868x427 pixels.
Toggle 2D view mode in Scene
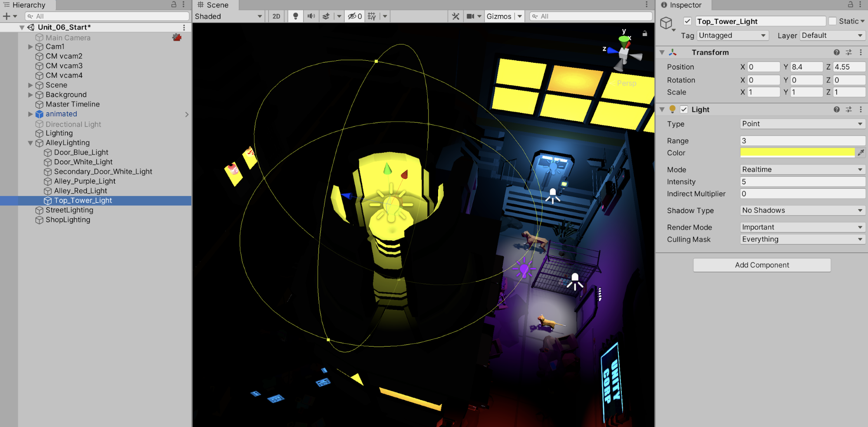pos(276,16)
